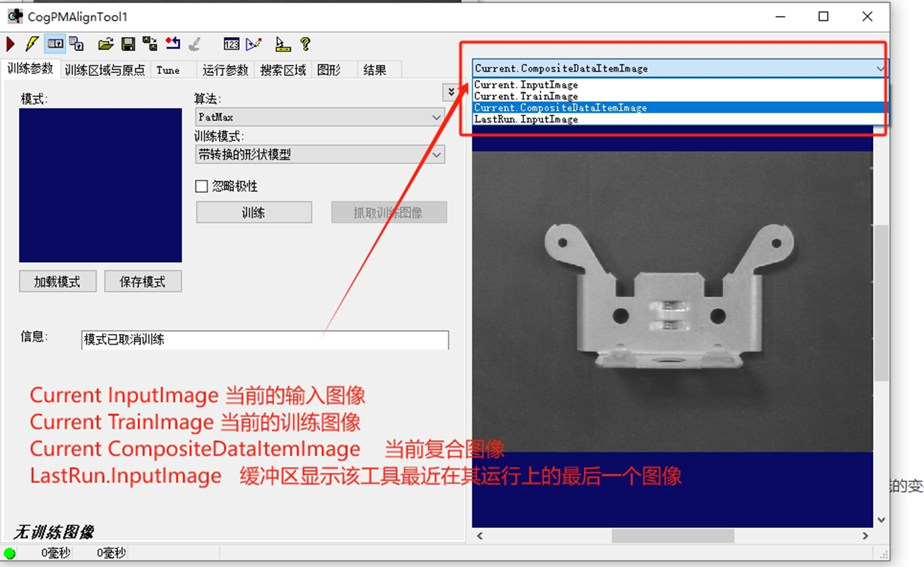Screen dimensions: 924x567
Task: Click the second 0毫秒 status bar entry
Action: 111,554
